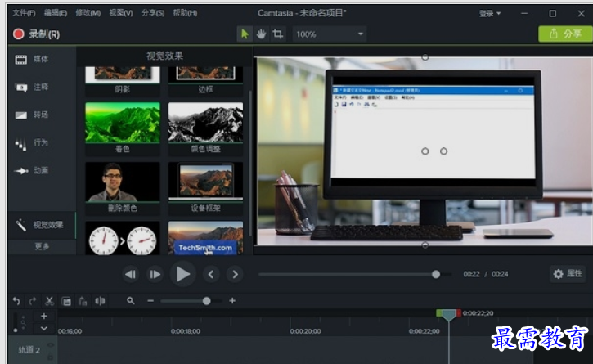Add a new track with plus button
This screenshot has width=593, height=364.
pos(44,316)
